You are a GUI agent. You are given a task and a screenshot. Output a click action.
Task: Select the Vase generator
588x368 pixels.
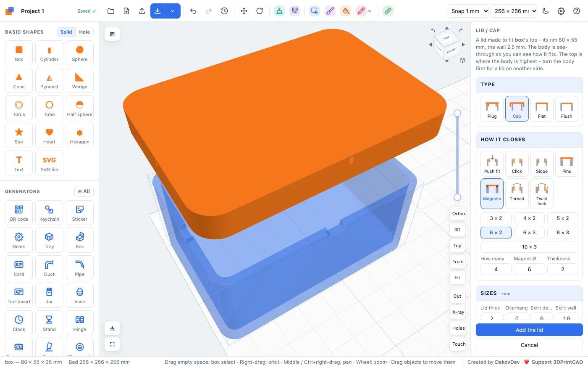pyautogui.click(x=80, y=295)
